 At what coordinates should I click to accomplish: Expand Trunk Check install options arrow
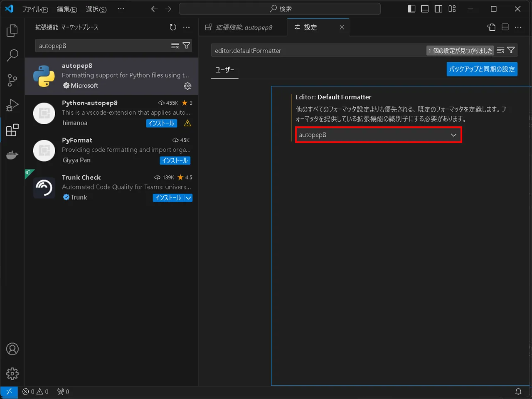[x=188, y=198]
